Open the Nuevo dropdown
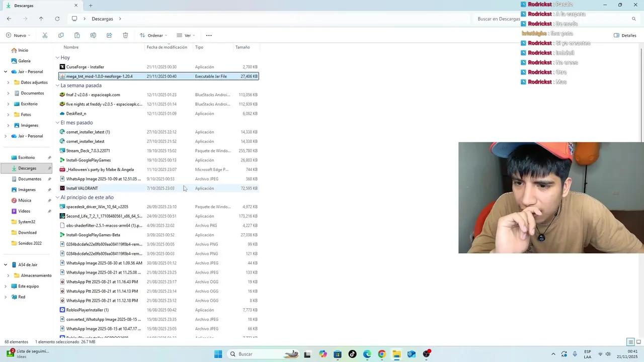The image size is (644, 362). [x=18, y=35]
